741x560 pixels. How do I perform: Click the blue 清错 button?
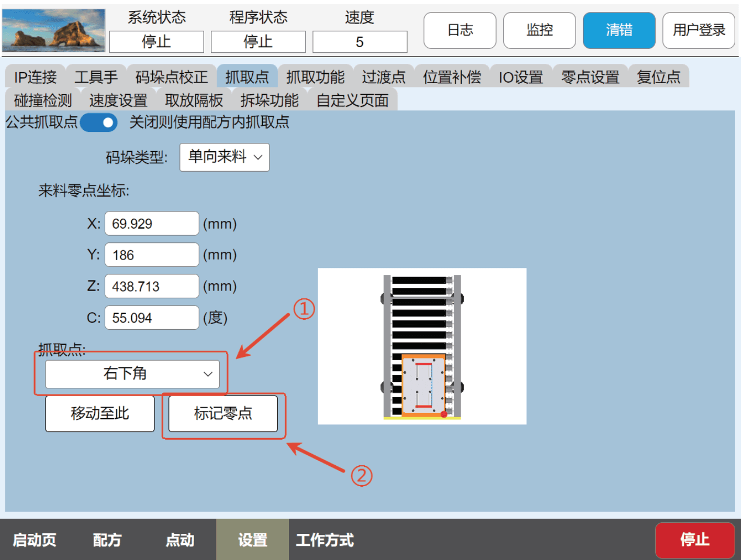tap(619, 30)
